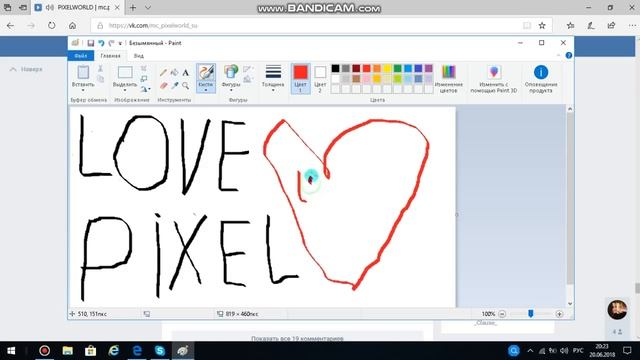Image resolution: width=640 pixels, height=360 pixels.
Task: Expand the Select dropdown arrow
Action: (125, 90)
